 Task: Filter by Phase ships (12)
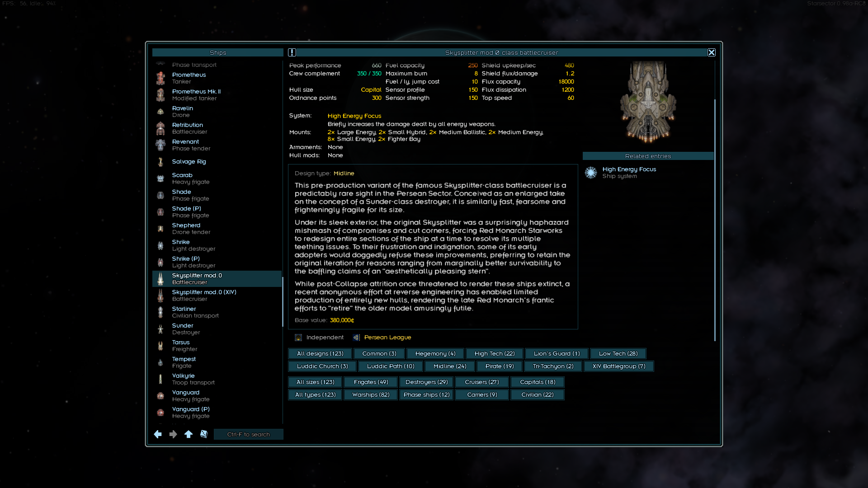tap(426, 394)
